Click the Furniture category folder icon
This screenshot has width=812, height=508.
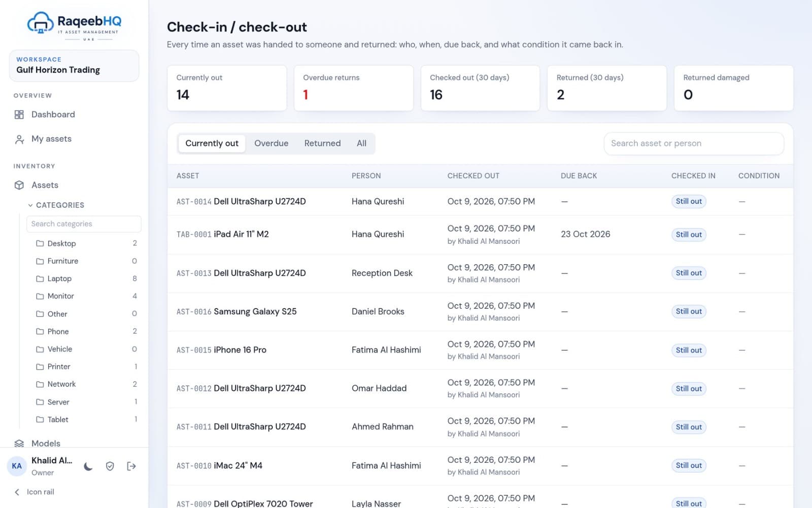[40, 261]
